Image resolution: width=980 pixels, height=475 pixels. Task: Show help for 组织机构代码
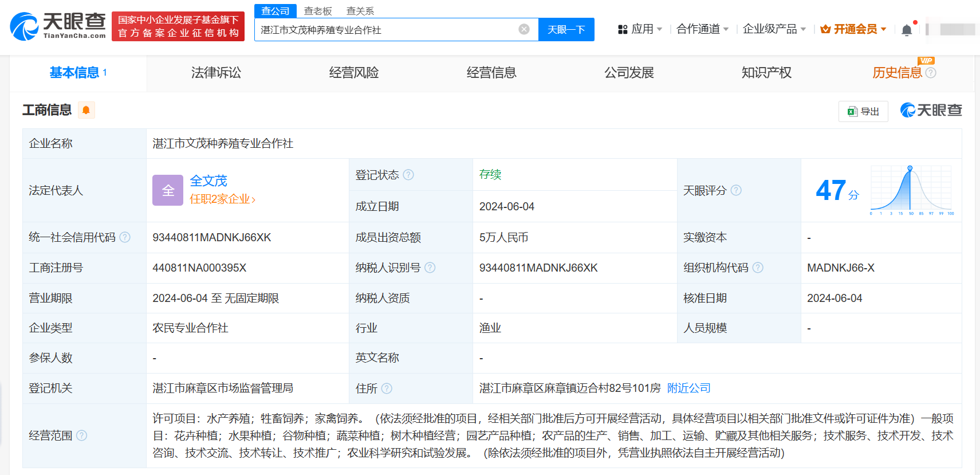click(758, 268)
